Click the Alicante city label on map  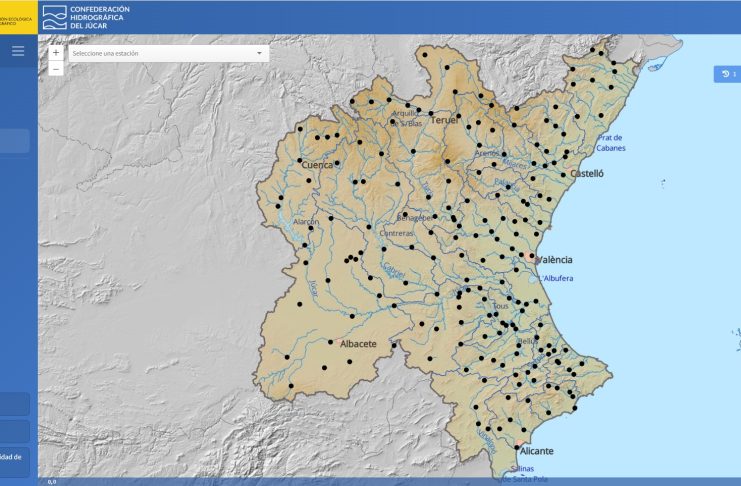tap(536, 452)
